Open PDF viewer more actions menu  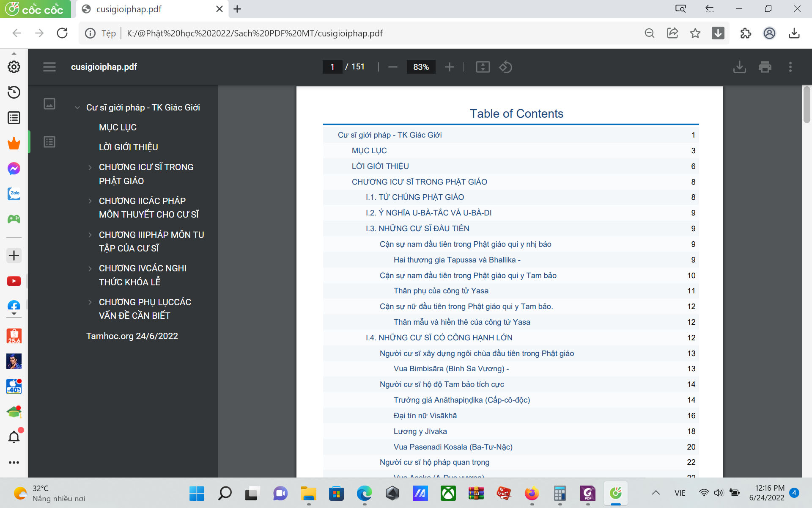click(790, 67)
